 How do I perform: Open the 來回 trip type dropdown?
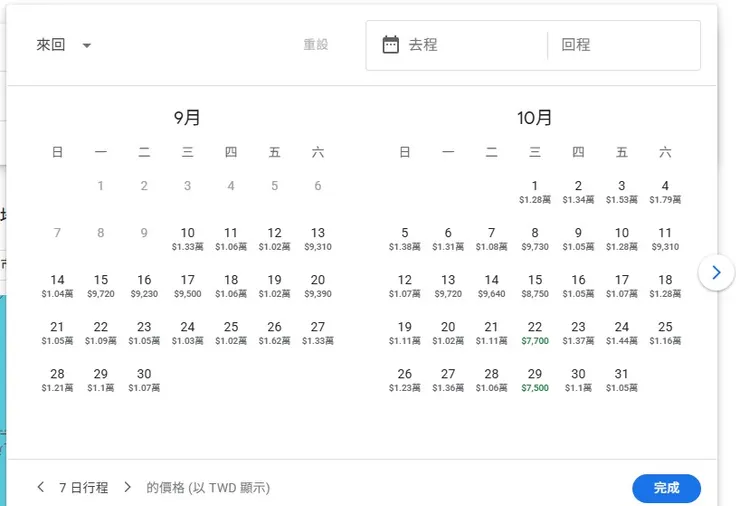64,45
